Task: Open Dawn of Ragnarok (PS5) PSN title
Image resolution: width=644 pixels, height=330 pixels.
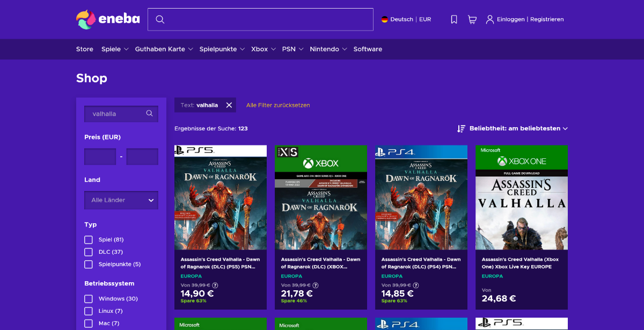Action: coord(220,263)
